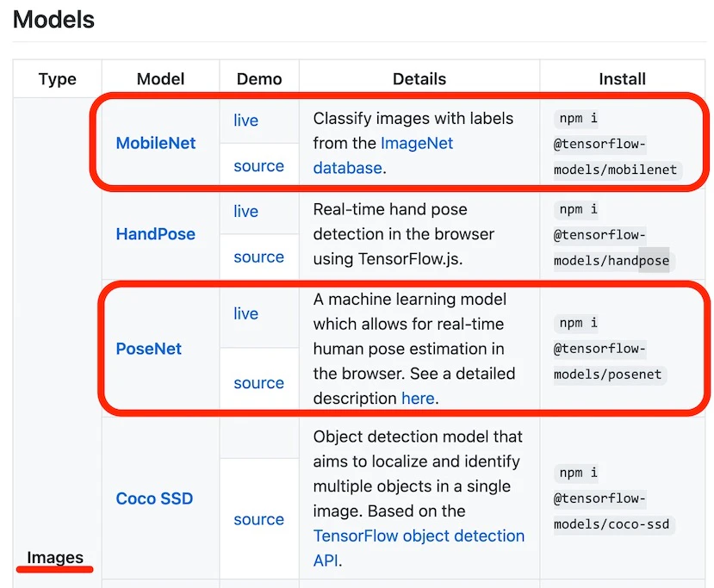The width and height of the screenshot is (714, 588).
Task: Open the Coco SSD source link
Action: [x=258, y=518]
